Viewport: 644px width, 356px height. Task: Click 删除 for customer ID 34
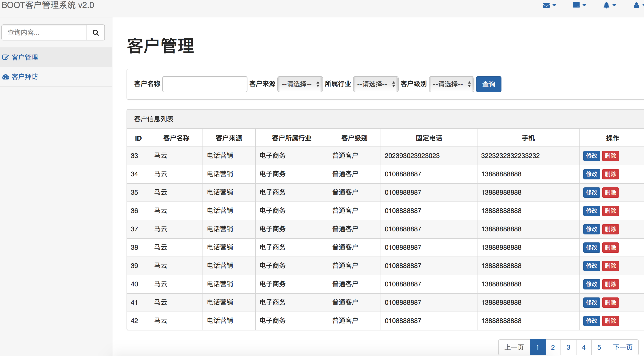pos(610,174)
